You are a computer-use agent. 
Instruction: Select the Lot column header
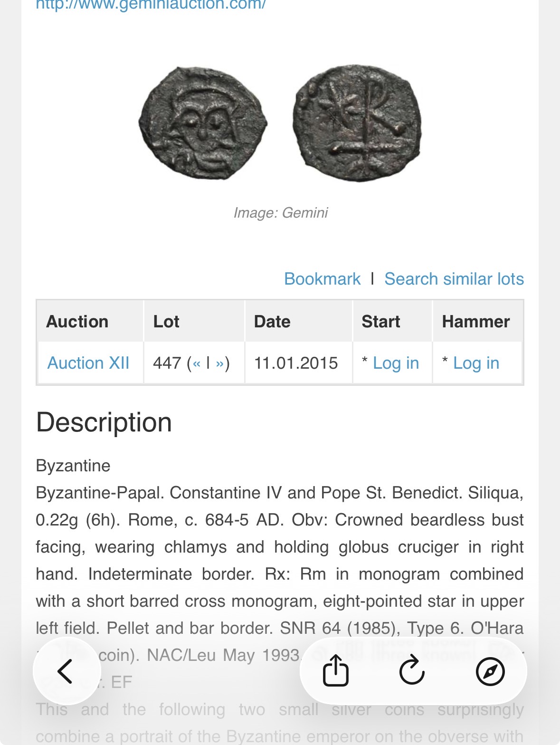[x=166, y=322]
